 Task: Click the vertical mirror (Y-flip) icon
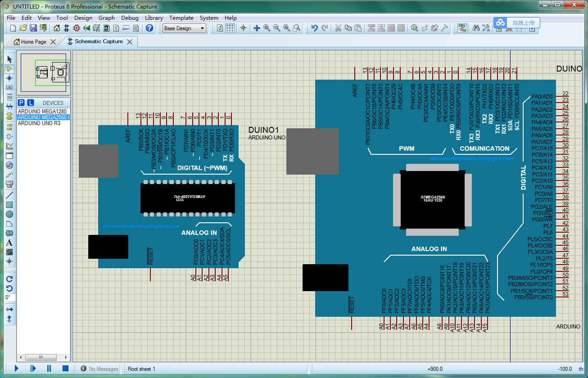click(9, 319)
